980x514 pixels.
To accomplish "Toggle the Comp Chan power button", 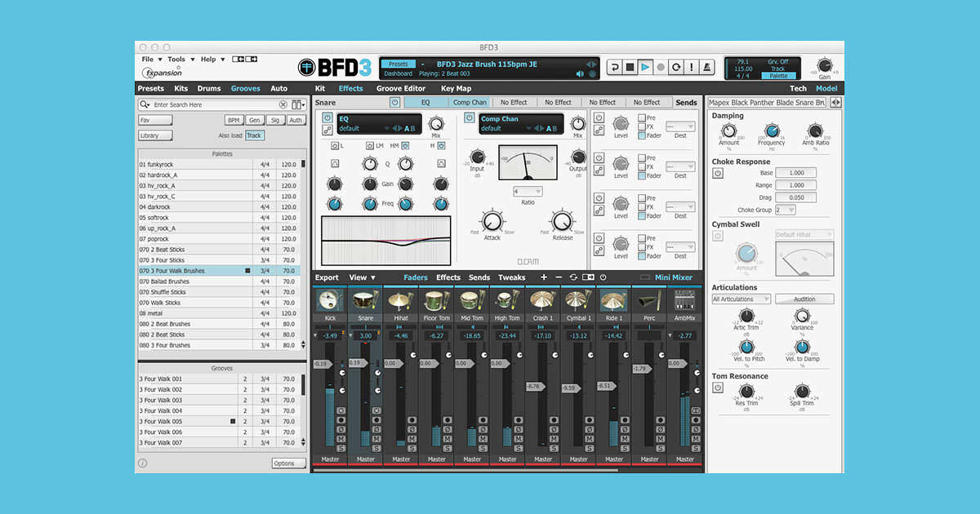I will (469, 117).
